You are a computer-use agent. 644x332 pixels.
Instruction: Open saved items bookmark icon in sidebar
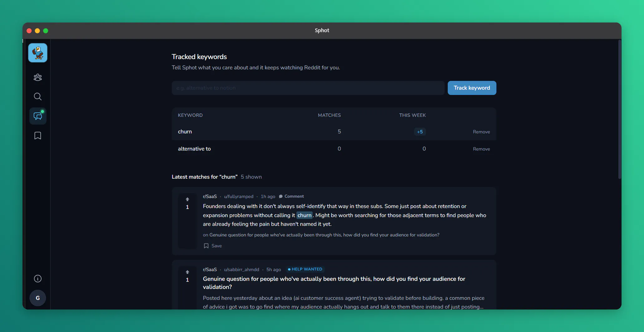(x=38, y=136)
